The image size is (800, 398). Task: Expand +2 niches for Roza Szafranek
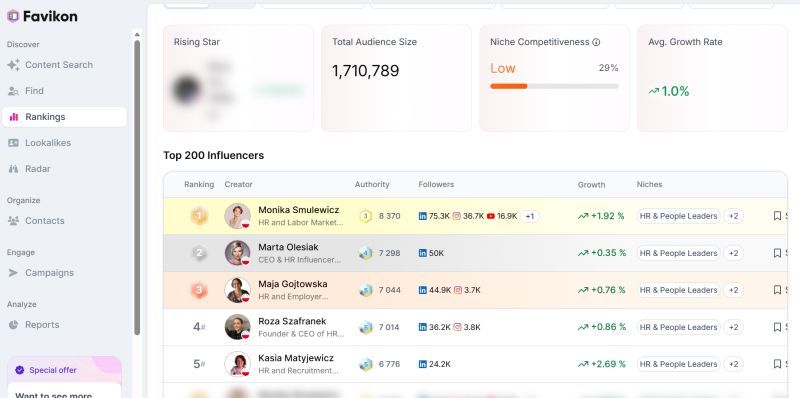[733, 327]
